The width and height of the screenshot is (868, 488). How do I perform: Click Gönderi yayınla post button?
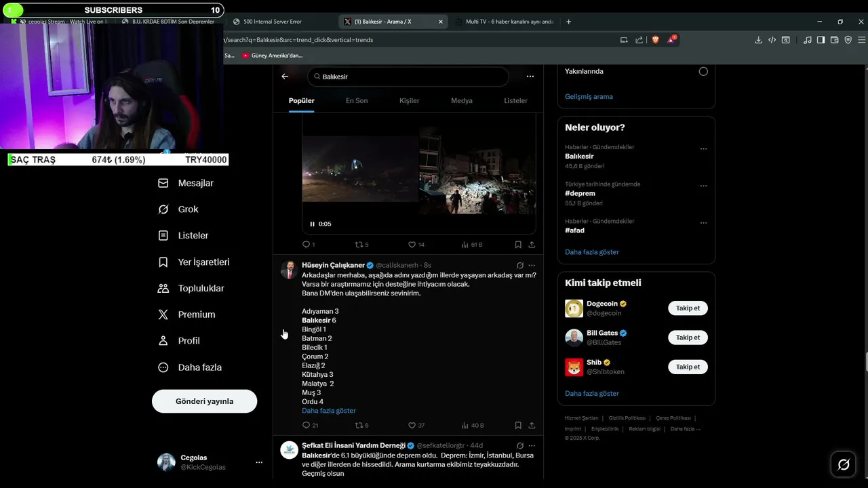(204, 401)
